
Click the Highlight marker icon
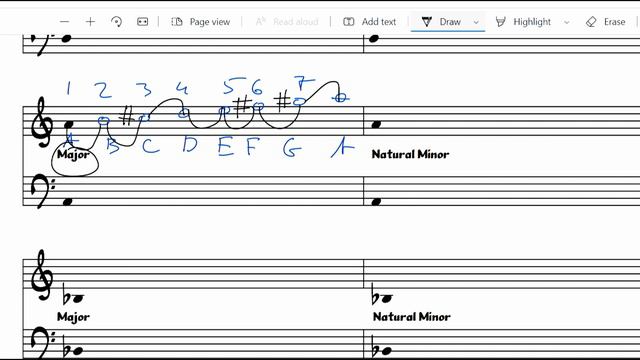[x=500, y=22]
